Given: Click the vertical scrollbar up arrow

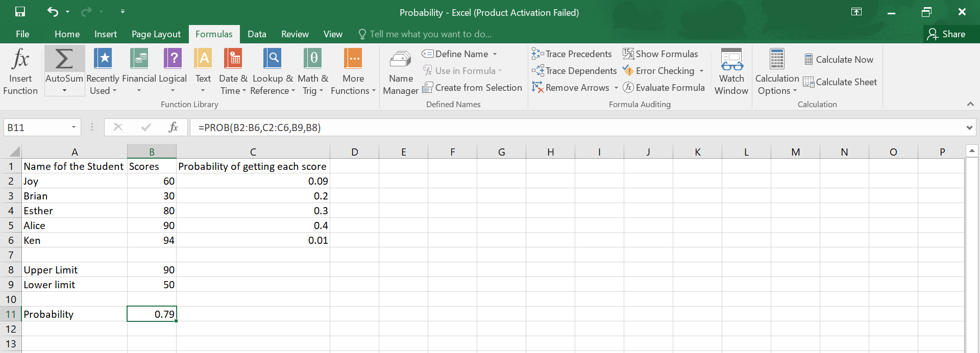Looking at the screenshot, I should tap(972, 150).
